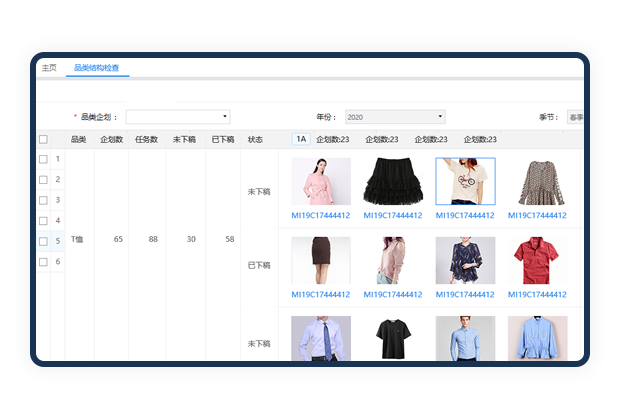This screenshot has width=620, height=420.
Task: Check the checkbox for row 1
Action: (43, 159)
